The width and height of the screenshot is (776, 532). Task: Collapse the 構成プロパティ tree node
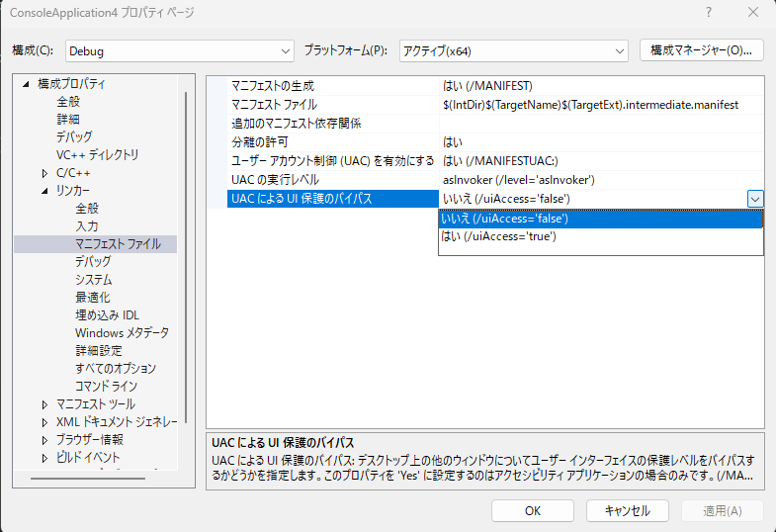click(x=26, y=84)
